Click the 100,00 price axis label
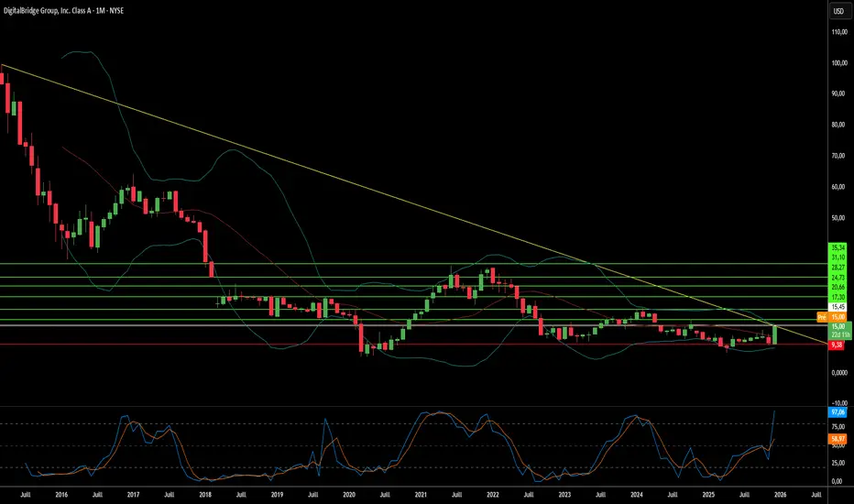 pos(839,63)
